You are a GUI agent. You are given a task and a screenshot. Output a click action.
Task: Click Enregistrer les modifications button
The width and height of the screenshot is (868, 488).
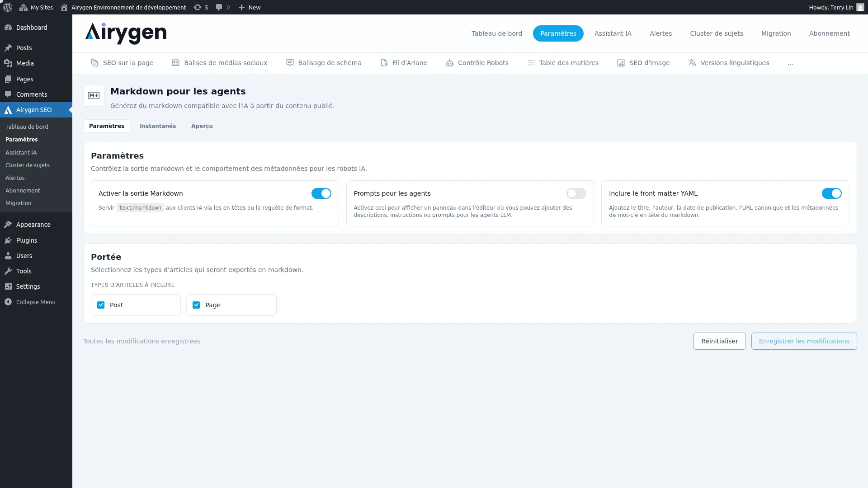804,341
